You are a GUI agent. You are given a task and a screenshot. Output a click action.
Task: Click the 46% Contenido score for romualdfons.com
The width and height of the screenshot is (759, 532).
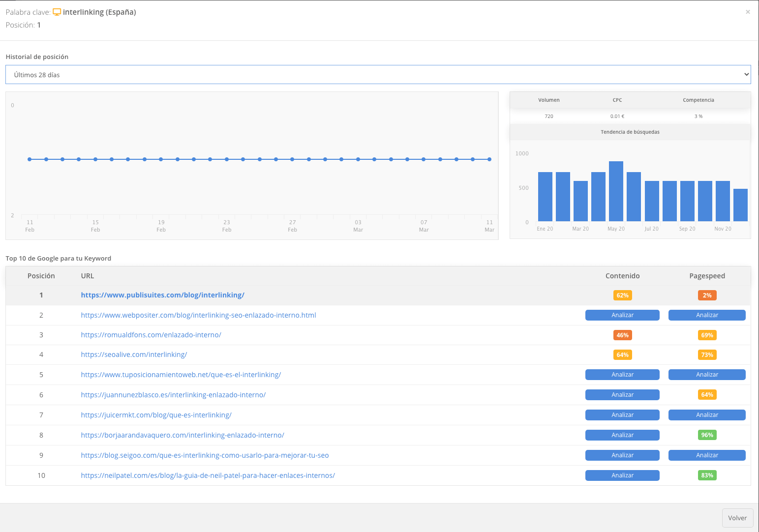(622, 335)
